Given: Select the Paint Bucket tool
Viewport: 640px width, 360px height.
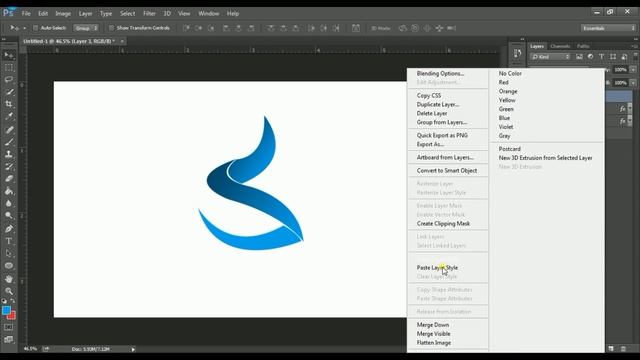Looking at the screenshot, I should point(9,191).
